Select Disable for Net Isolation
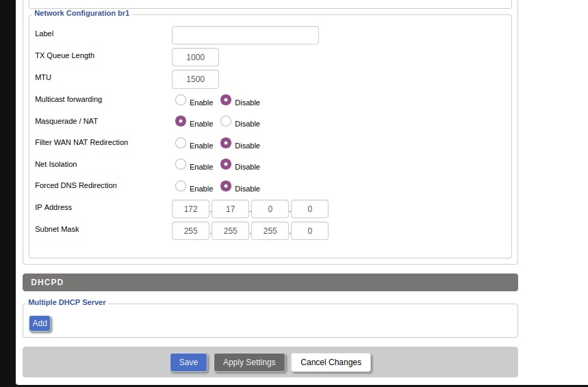This screenshot has height=387, width=588. click(x=226, y=165)
